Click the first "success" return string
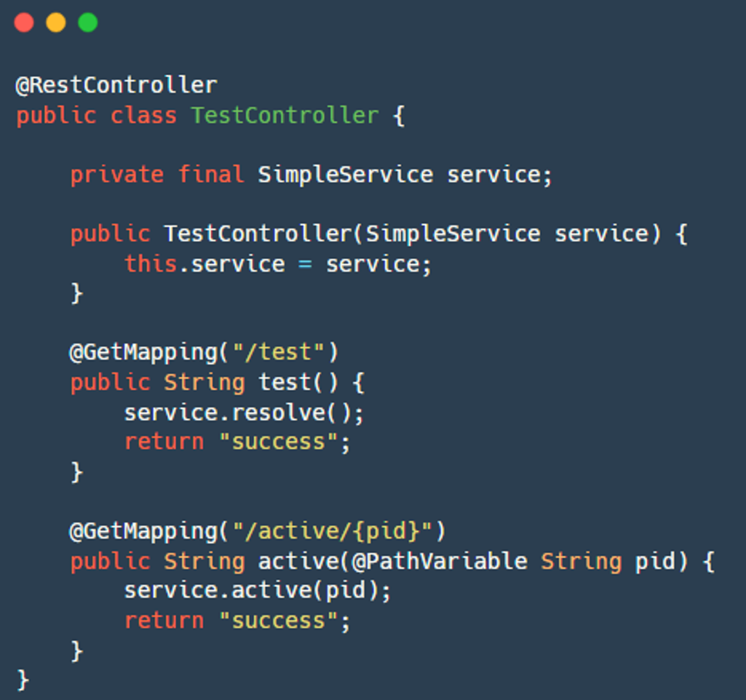This screenshot has width=746, height=700. (x=278, y=442)
